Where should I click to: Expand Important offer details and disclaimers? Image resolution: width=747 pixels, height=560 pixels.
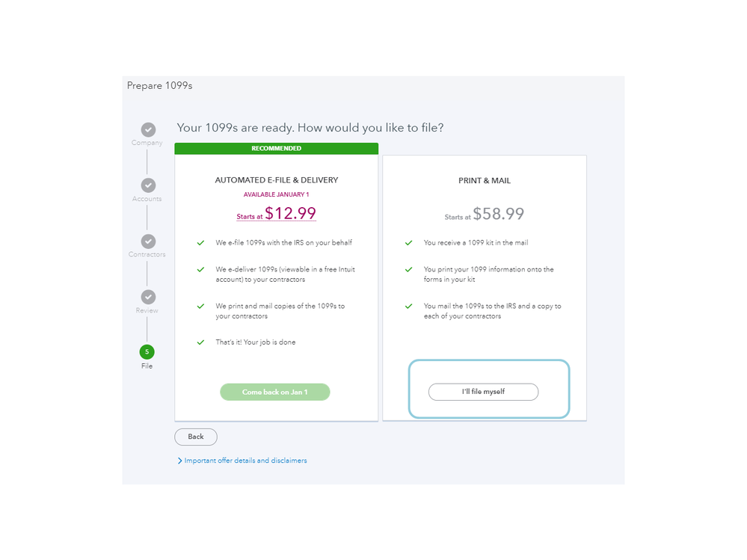click(245, 461)
